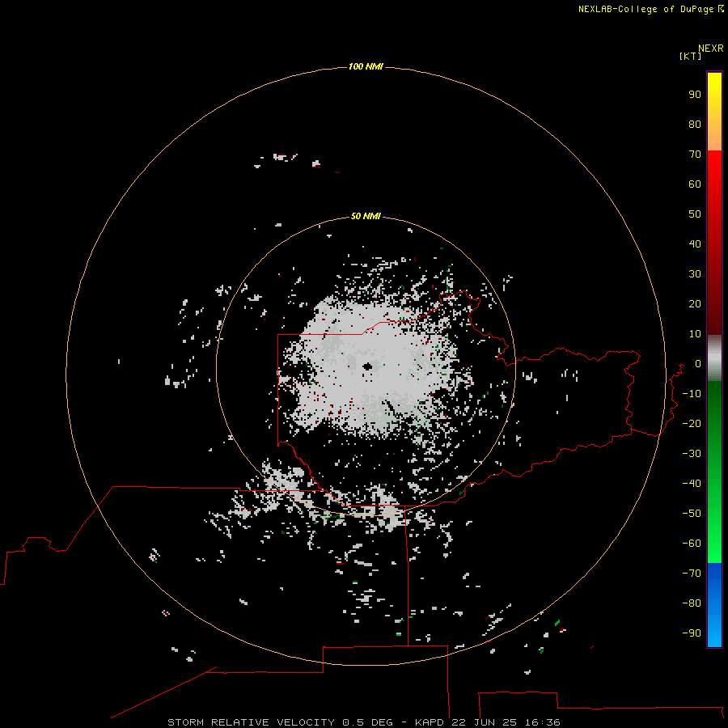Click the 40 value on the velocity scale
This screenshot has height=728, width=728.
pyautogui.click(x=695, y=244)
